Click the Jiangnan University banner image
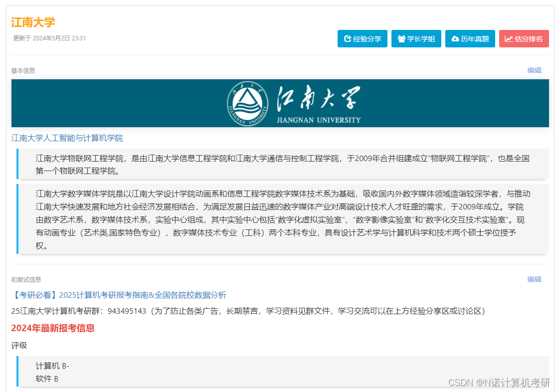This screenshot has height=392, width=558. [280, 103]
